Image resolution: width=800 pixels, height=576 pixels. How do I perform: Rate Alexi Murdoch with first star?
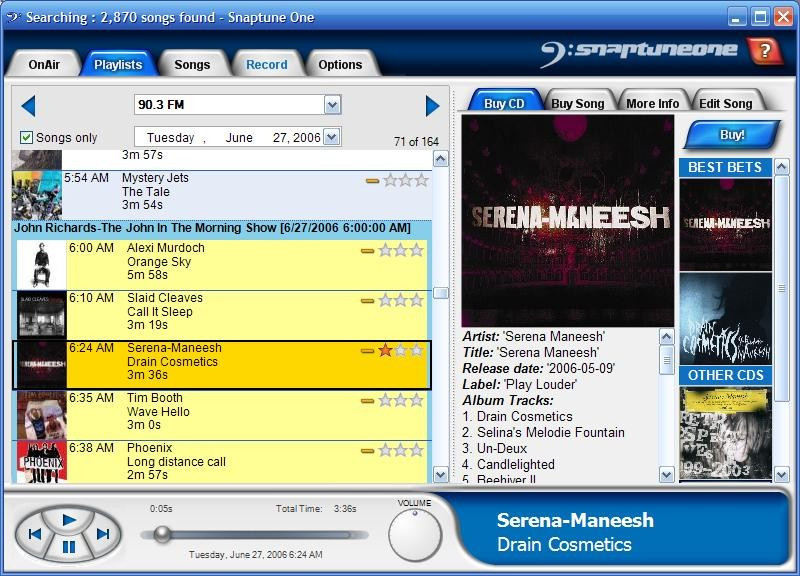[x=385, y=250]
